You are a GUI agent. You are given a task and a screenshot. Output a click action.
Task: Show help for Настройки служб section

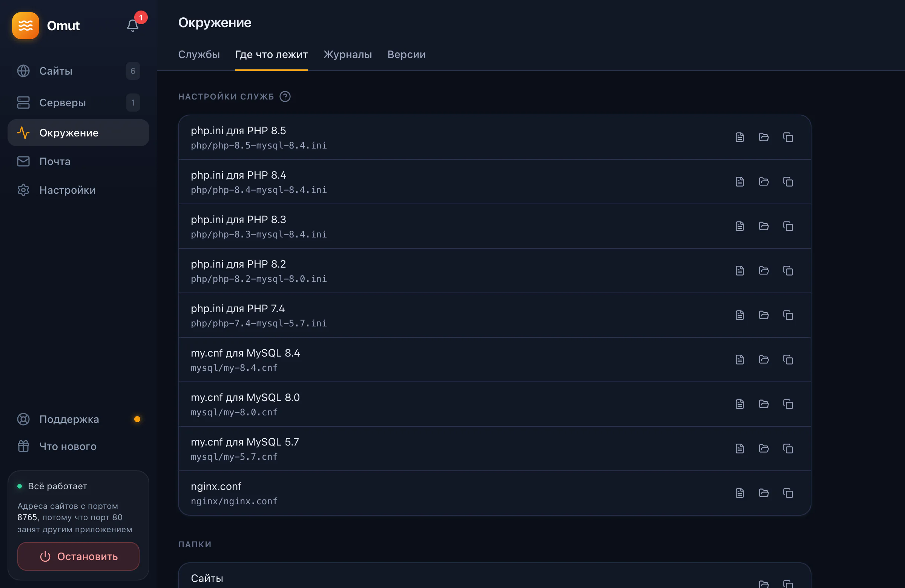[x=285, y=96]
